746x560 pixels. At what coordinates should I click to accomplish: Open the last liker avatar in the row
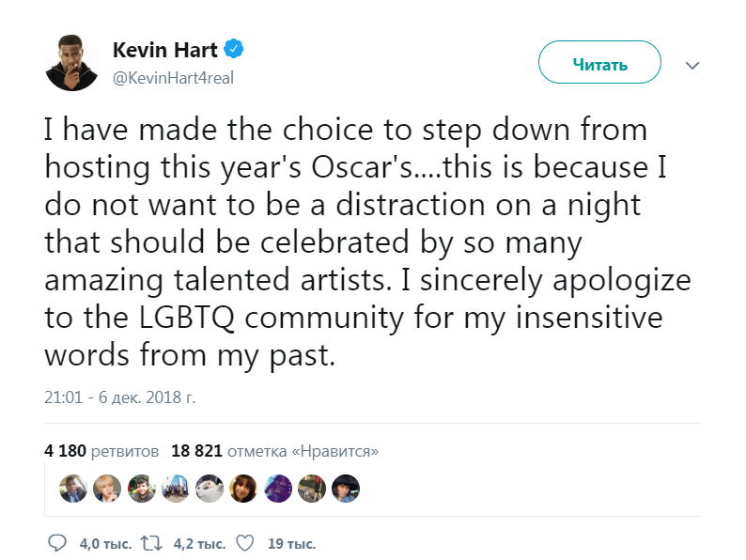tap(346, 488)
